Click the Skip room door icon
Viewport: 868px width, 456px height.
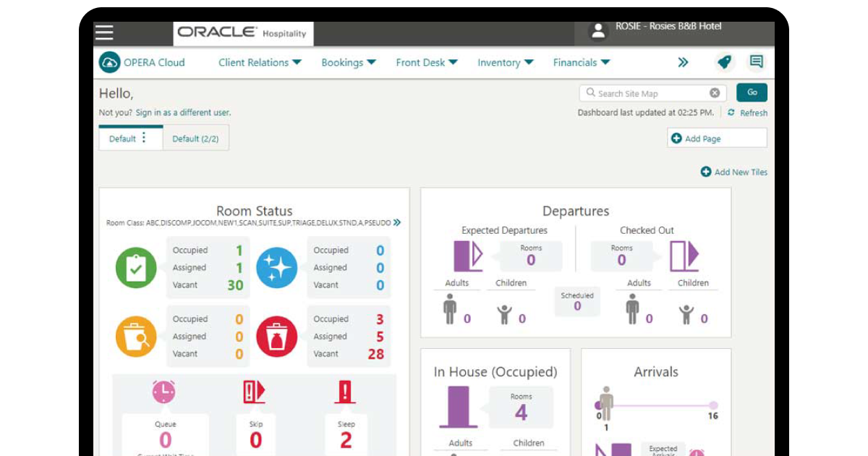255,392
